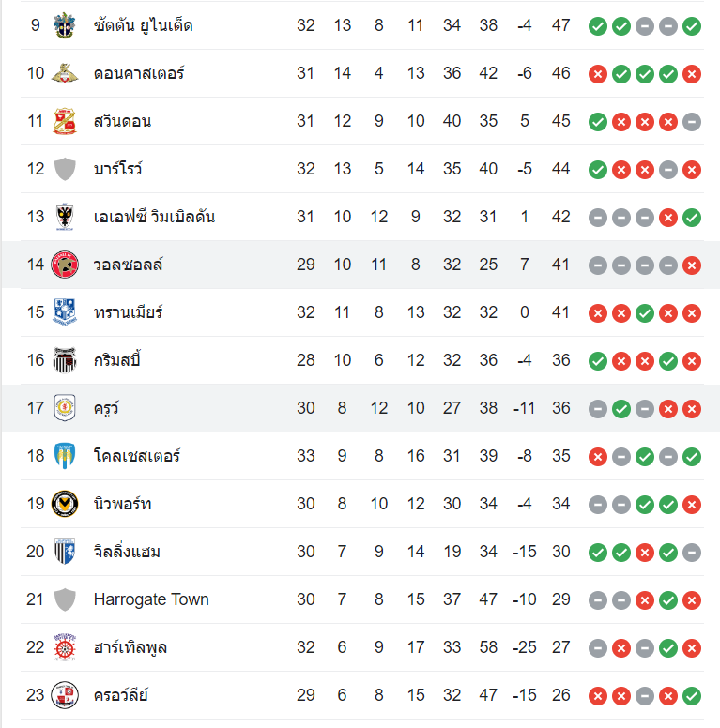
Task: Click the Gillingham club crest icon
Action: (65, 552)
